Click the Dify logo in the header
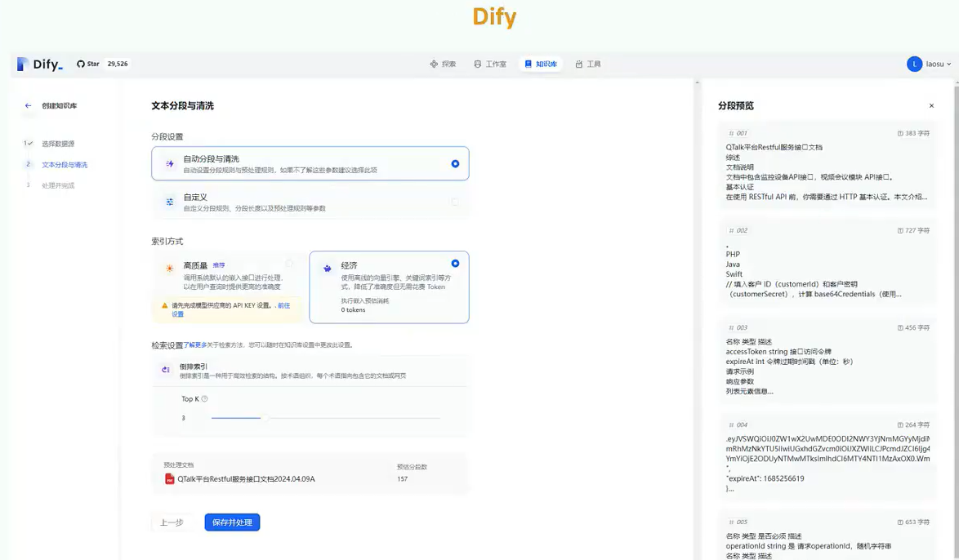Image resolution: width=959 pixels, height=560 pixels. 39,64
